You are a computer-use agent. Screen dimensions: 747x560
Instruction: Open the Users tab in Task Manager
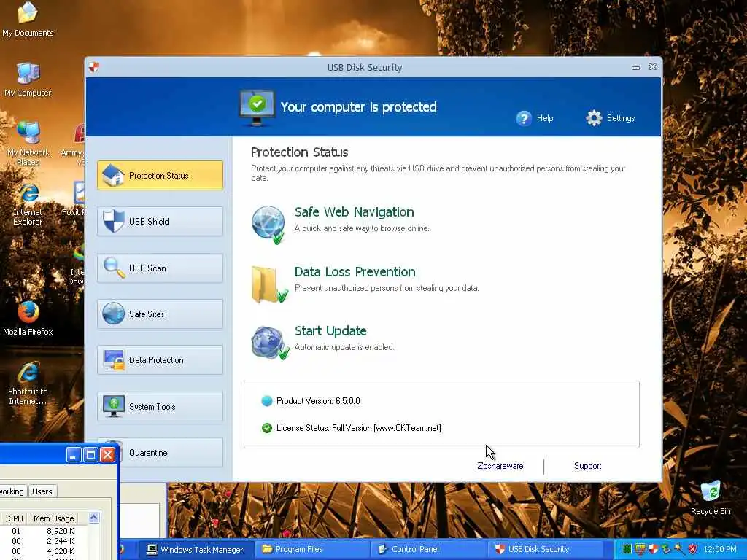point(42,491)
